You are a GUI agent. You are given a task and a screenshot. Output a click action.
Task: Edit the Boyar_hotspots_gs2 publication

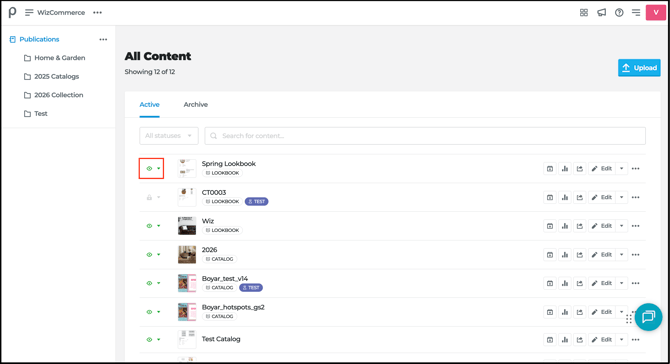coord(602,312)
